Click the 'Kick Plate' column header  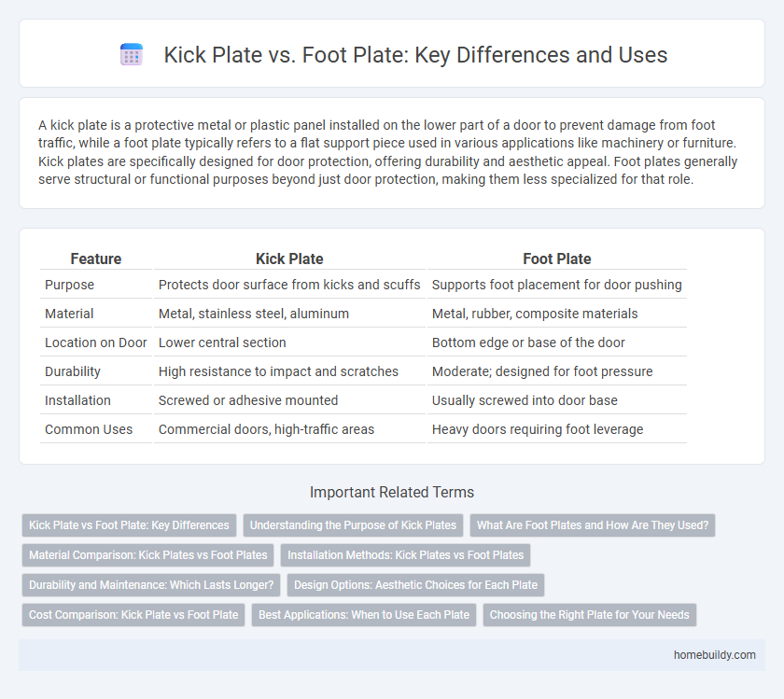click(289, 259)
